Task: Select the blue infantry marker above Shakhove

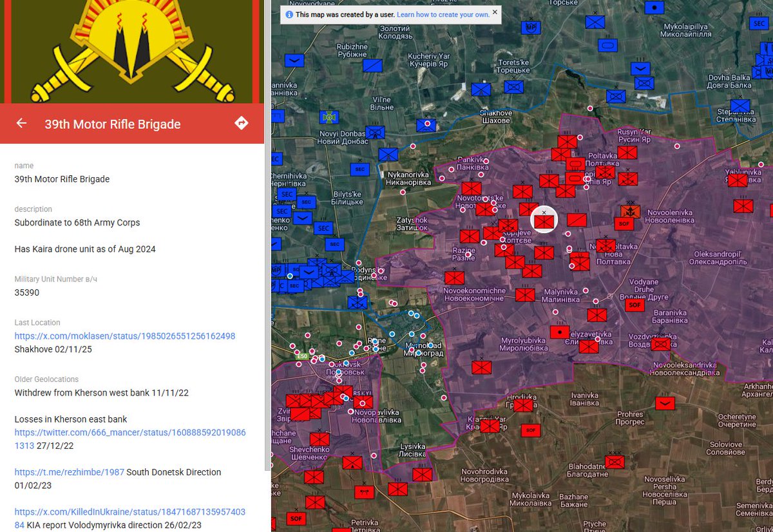Action: coord(481,90)
